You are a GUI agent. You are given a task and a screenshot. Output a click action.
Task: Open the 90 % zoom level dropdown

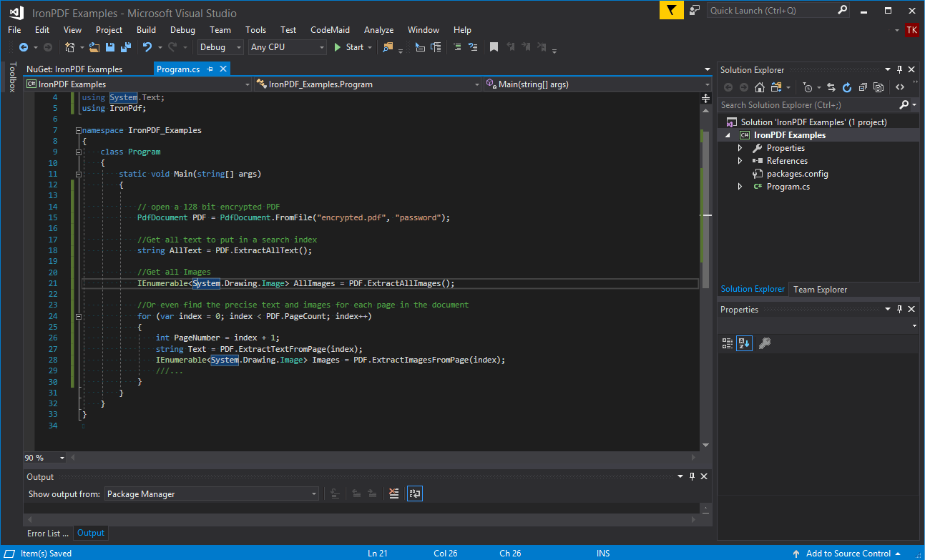pos(45,458)
